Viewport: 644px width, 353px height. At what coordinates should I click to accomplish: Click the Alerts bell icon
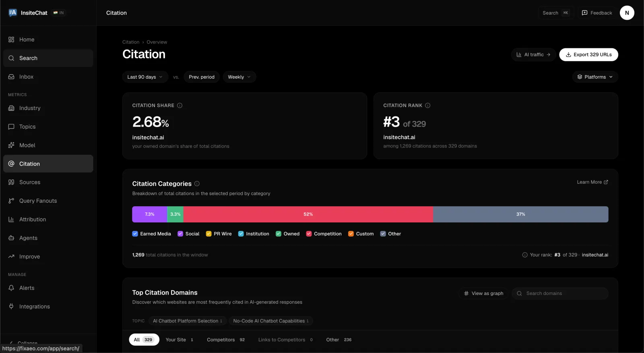pyautogui.click(x=11, y=288)
